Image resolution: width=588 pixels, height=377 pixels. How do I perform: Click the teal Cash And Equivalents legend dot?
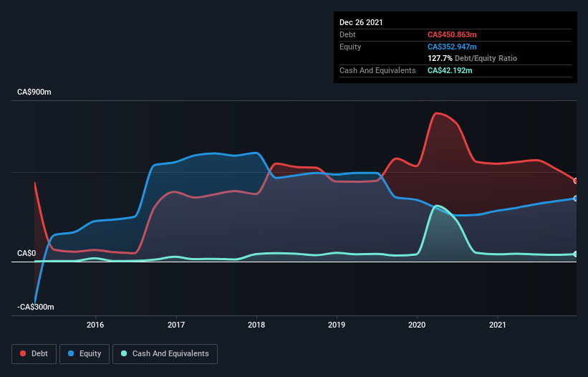coord(124,353)
